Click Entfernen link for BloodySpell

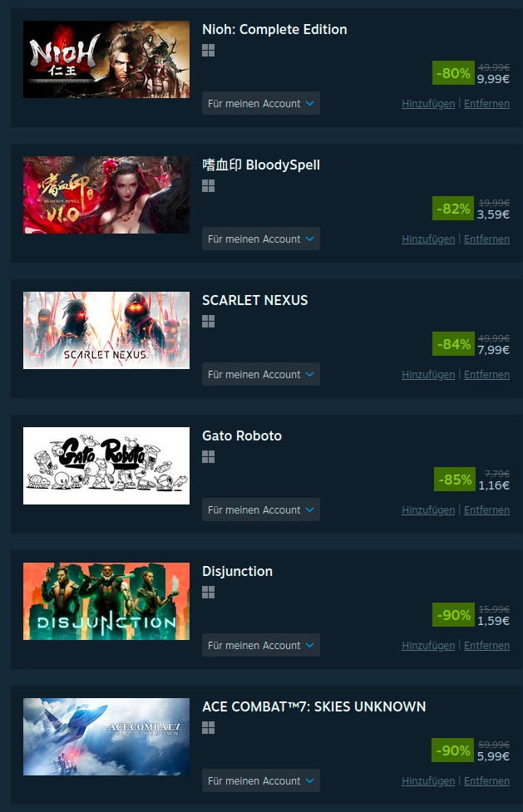486,239
